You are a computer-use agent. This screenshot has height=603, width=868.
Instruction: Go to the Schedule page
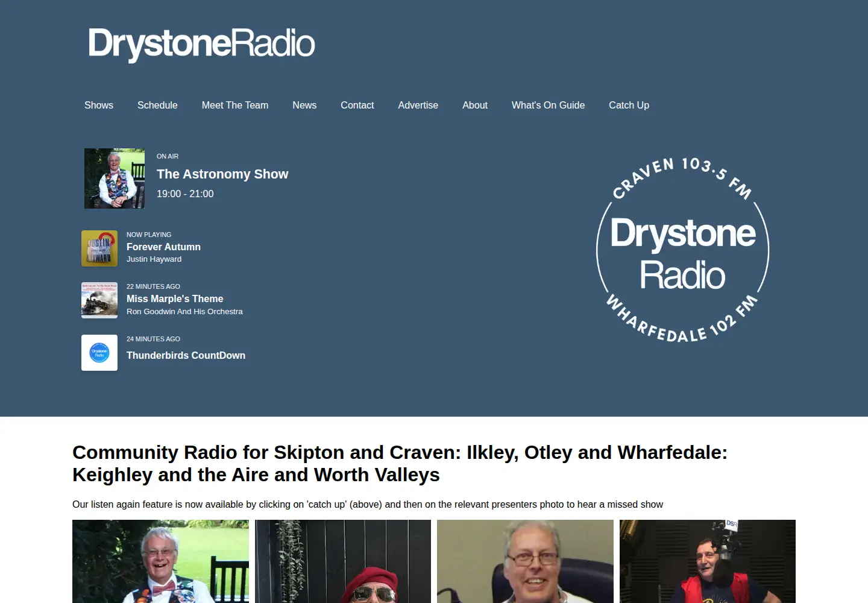click(x=157, y=105)
